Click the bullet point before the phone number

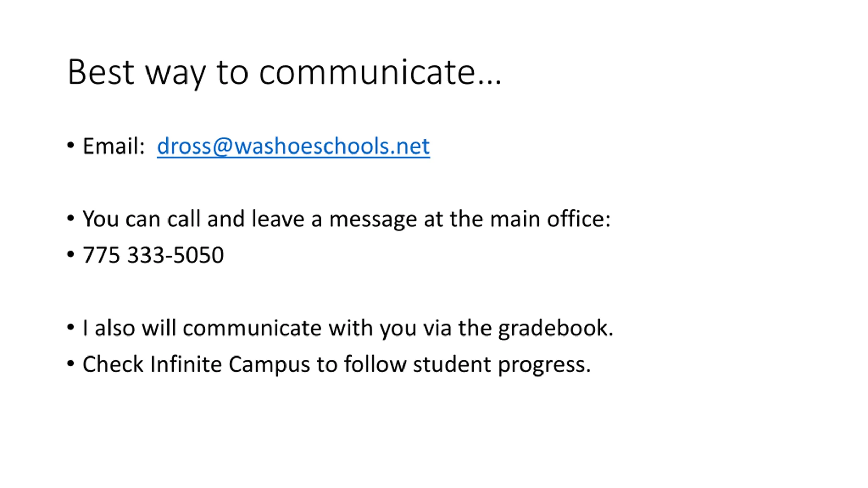click(71, 254)
